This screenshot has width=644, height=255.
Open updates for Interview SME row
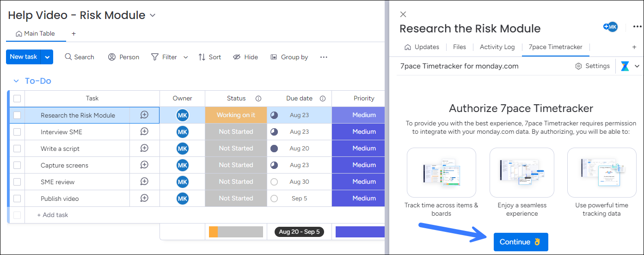coord(144,131)
